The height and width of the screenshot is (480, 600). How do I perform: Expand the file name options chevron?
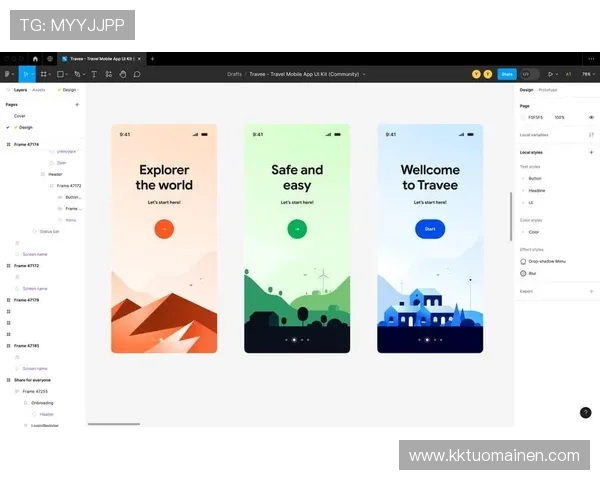tap(364, 74)
